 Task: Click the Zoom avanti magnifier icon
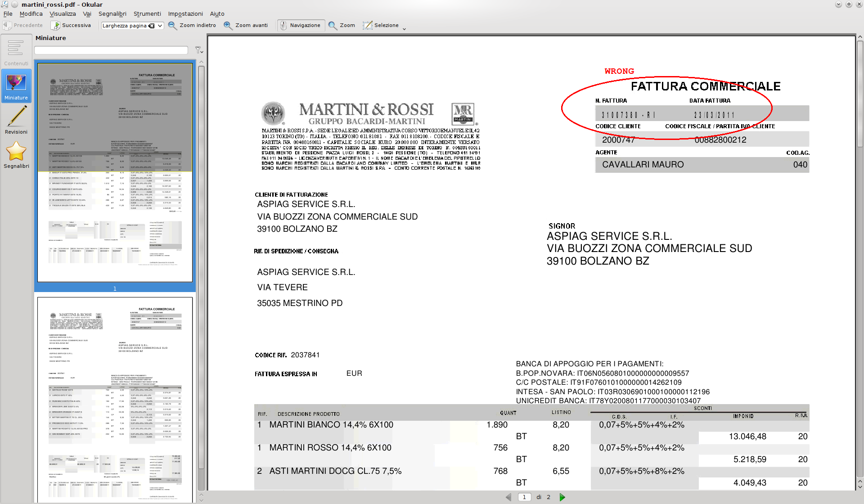click(228, 26)
